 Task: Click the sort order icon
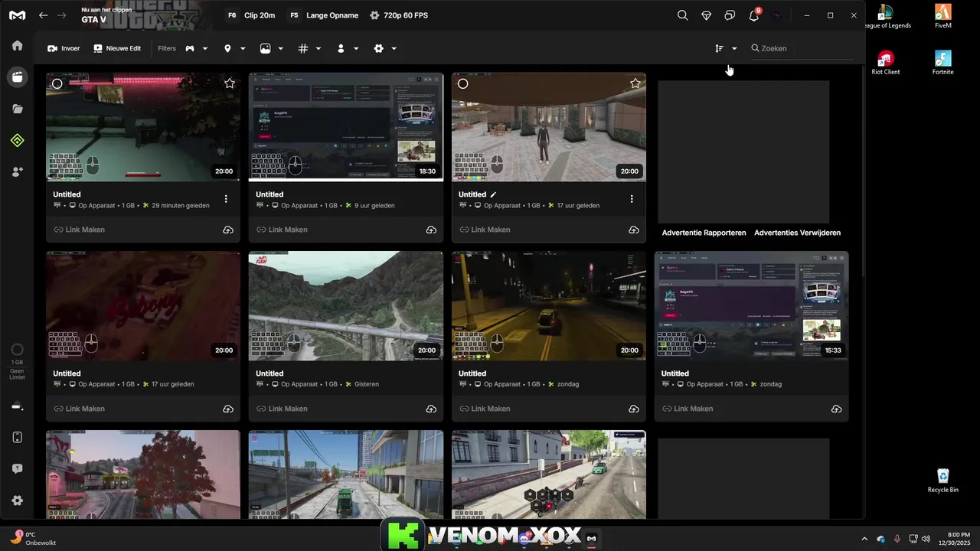click(x=719, y=48)
